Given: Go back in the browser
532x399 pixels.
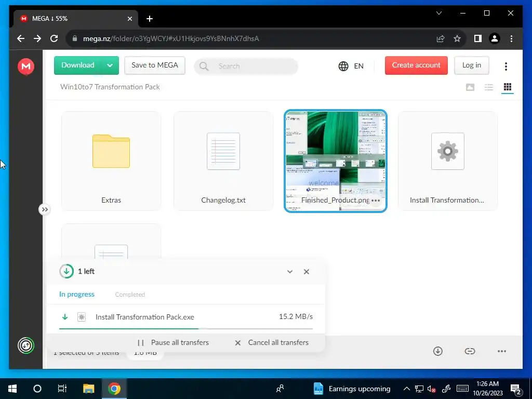Looking at the screenshot, I should point(21,38).
